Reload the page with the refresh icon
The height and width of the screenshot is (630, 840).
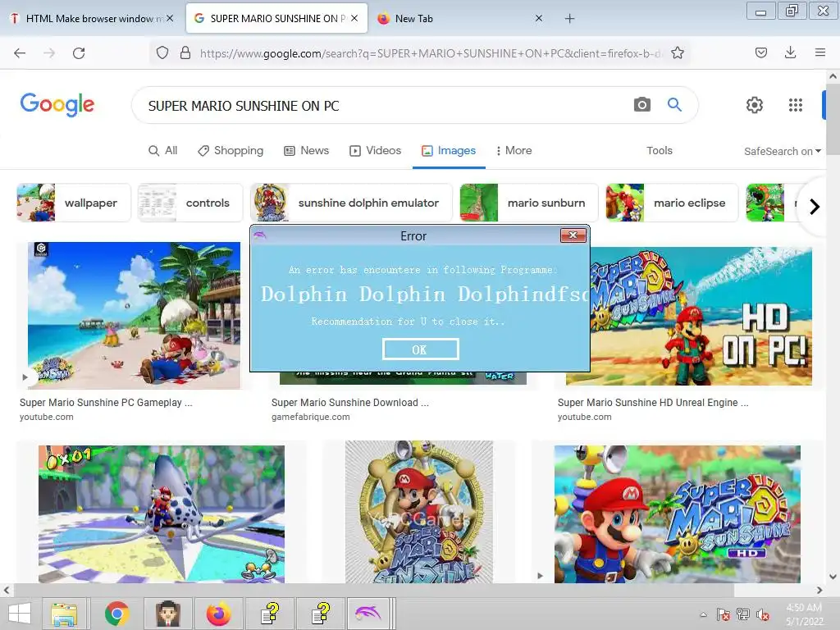[x=79, y=52]
